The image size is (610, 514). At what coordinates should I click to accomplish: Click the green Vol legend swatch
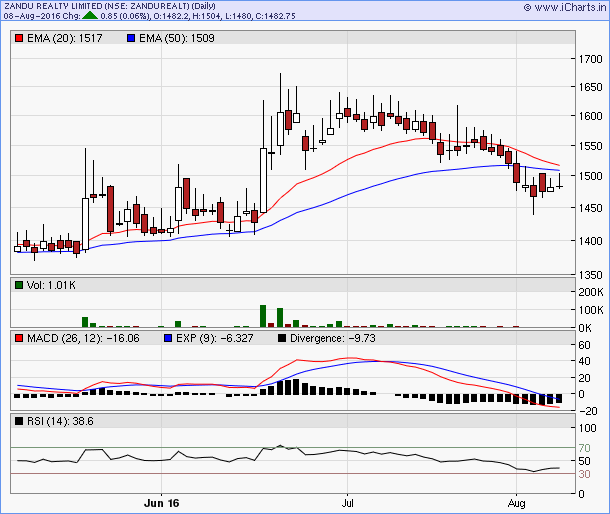tap(19, 285)
